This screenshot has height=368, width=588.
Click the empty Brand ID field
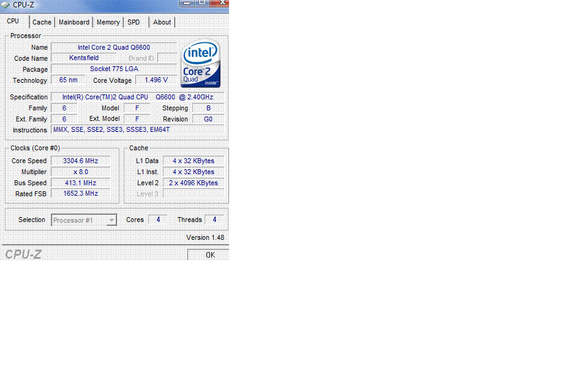167,58
